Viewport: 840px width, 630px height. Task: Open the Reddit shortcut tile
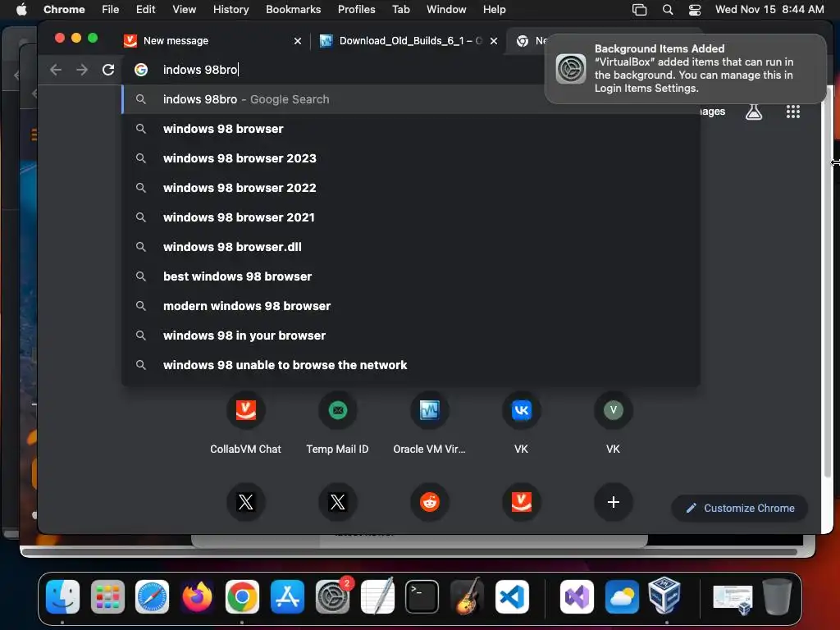[x=429, y=502]
